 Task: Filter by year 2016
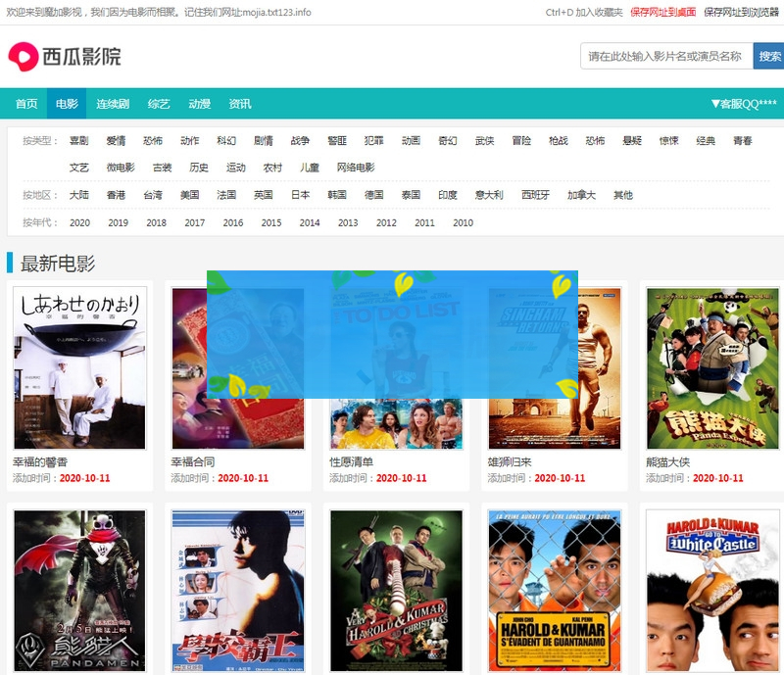pos(232,223)
